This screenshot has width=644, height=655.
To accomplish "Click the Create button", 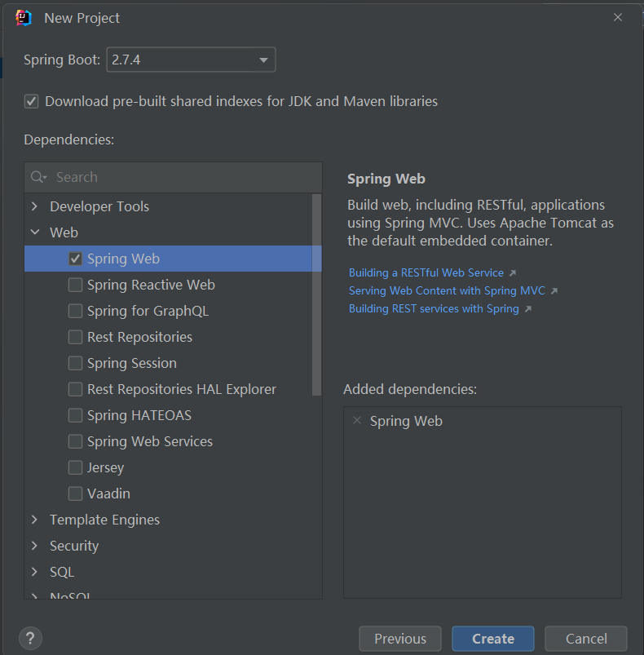I will pos(493,639).
